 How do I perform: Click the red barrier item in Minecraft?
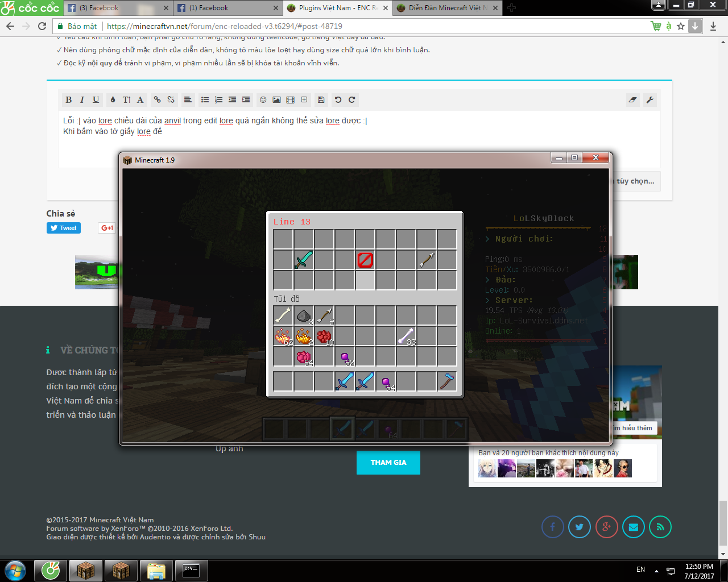365,260
